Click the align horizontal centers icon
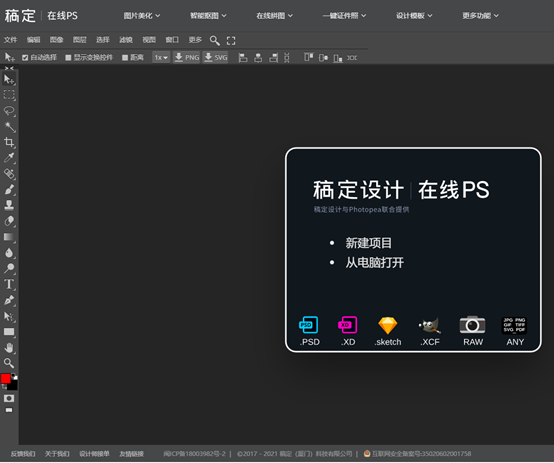Screen dimensions: 554x463 258,58
